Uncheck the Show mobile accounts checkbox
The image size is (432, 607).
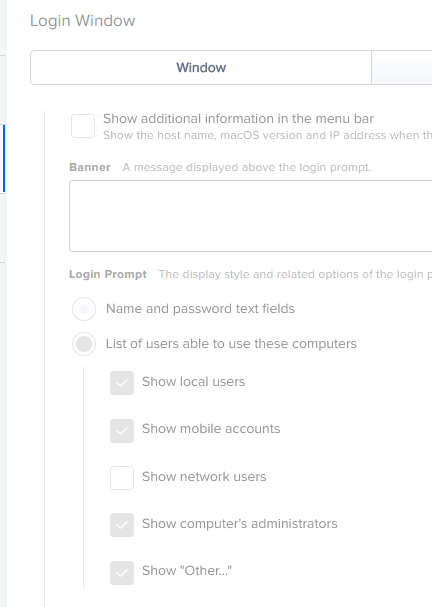(122, 431)
